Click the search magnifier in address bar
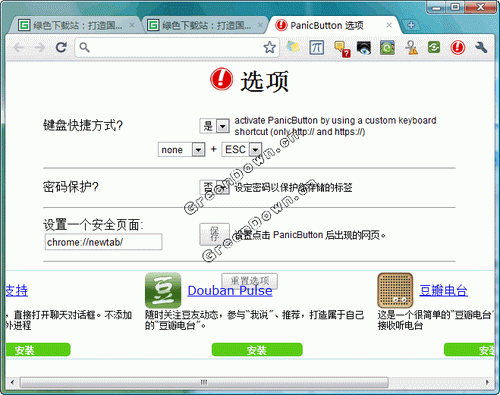Screen dimensions: 500x395 pos(84,48)
